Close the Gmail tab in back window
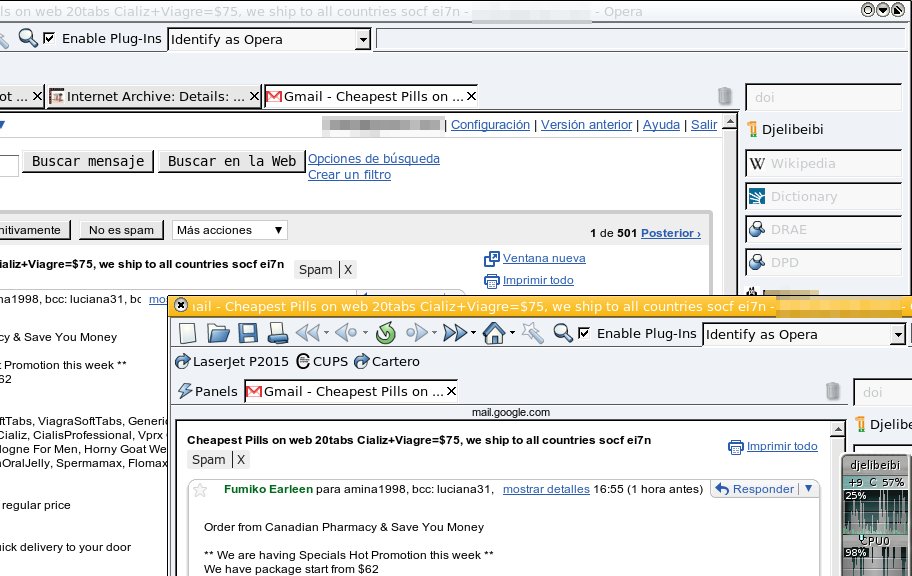This screenshot has width=912, height=576. click(x=472, y=96)
